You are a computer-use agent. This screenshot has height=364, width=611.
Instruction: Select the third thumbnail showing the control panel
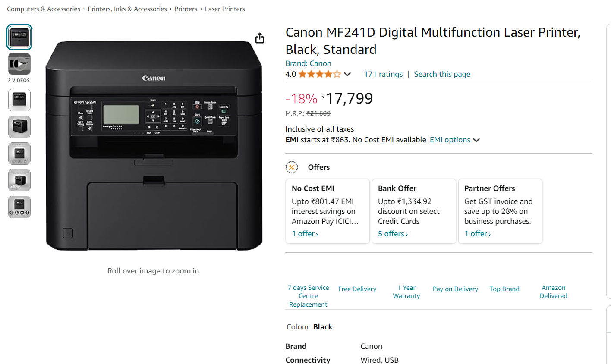(19, 100)
